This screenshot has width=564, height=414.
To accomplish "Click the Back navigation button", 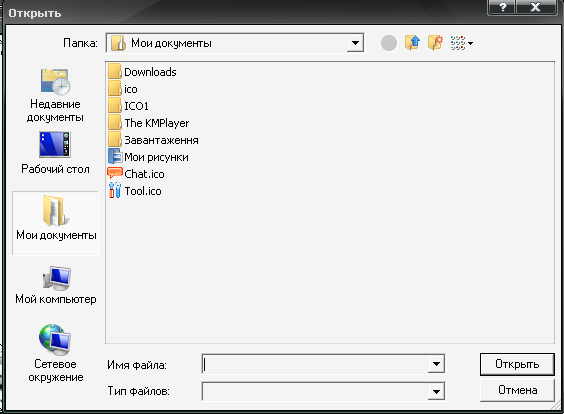I will coord(389,43).
